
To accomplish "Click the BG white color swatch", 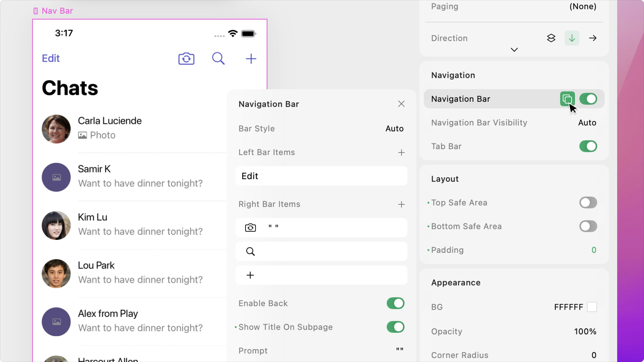I will [592, 307].
